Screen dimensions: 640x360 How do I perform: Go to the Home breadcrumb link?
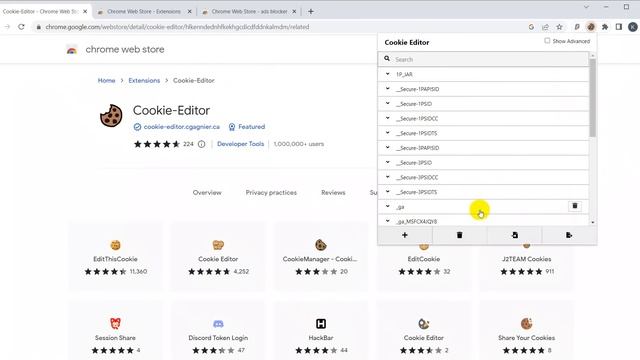pos(106,80)
